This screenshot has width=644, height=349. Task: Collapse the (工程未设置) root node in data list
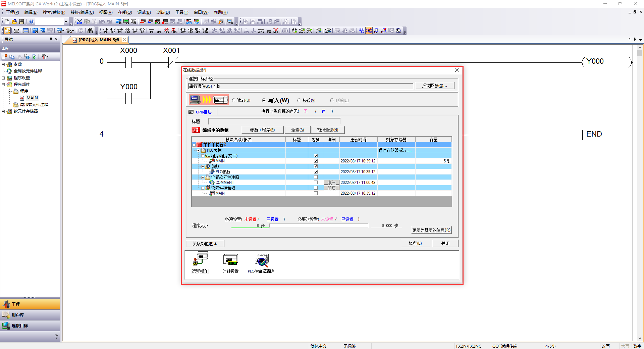point(194,145)
